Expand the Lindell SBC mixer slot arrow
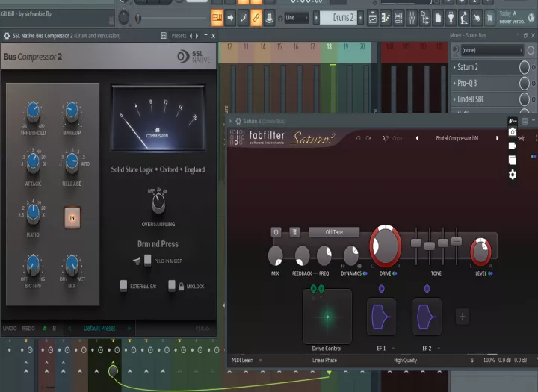538x392 pixels. click(454, 99)
